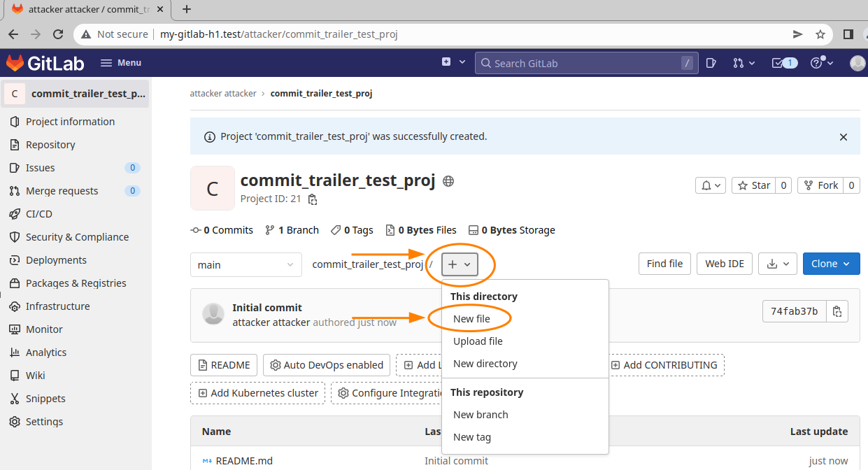Image resolution: width=868 pixels, height=470 pixels.
Task: Choose Upload file menu entry
Action: click(x=478, y=341)
